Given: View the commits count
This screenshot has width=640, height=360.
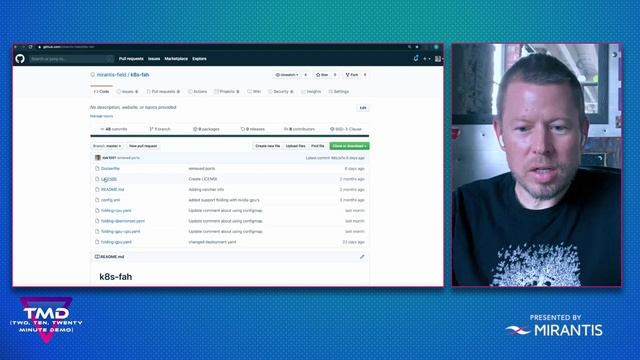Looking at the screenshot, I should tap(113, 129).
